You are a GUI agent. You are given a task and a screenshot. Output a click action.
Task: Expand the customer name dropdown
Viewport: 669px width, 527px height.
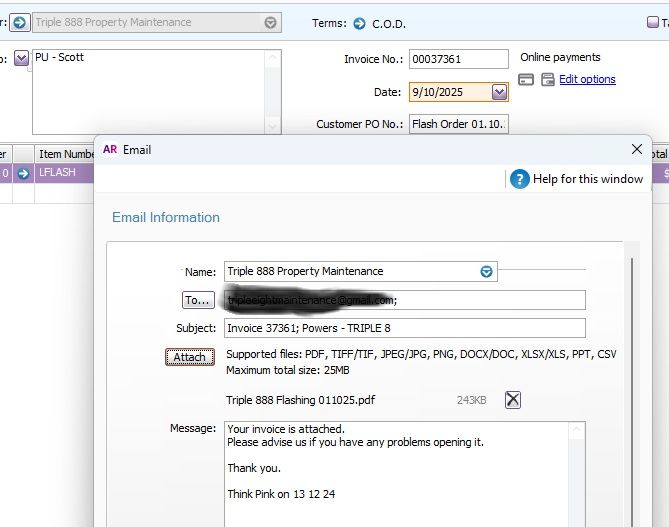point(271,22)
